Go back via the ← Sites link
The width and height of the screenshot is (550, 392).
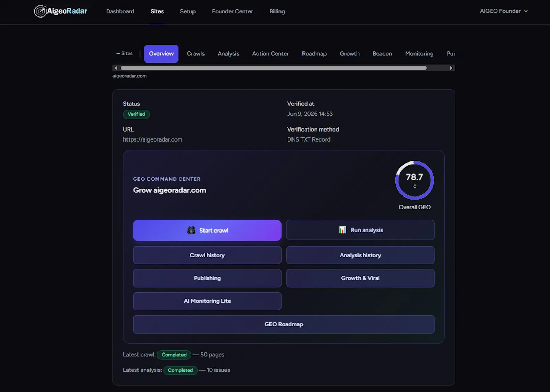point(124,53)
